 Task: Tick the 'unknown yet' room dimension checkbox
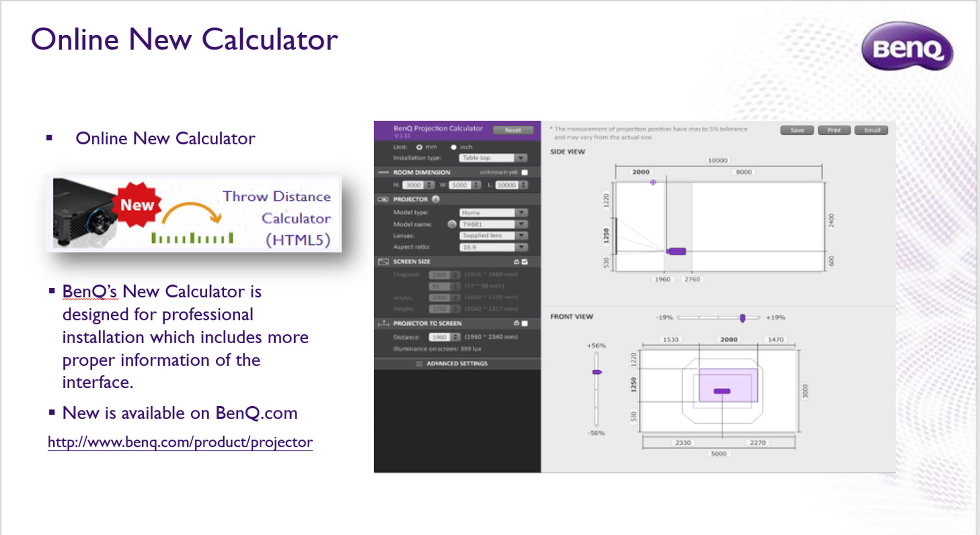click(524, 172)
